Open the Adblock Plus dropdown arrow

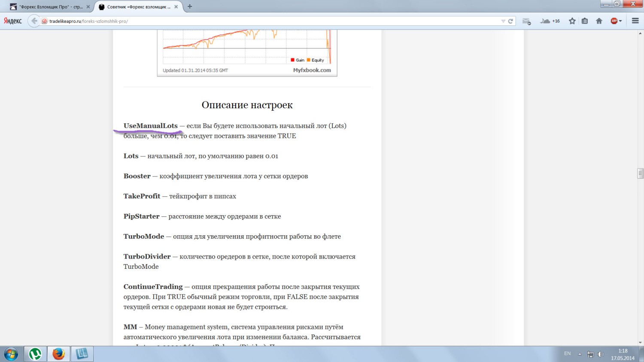click(x=620, y=21)
